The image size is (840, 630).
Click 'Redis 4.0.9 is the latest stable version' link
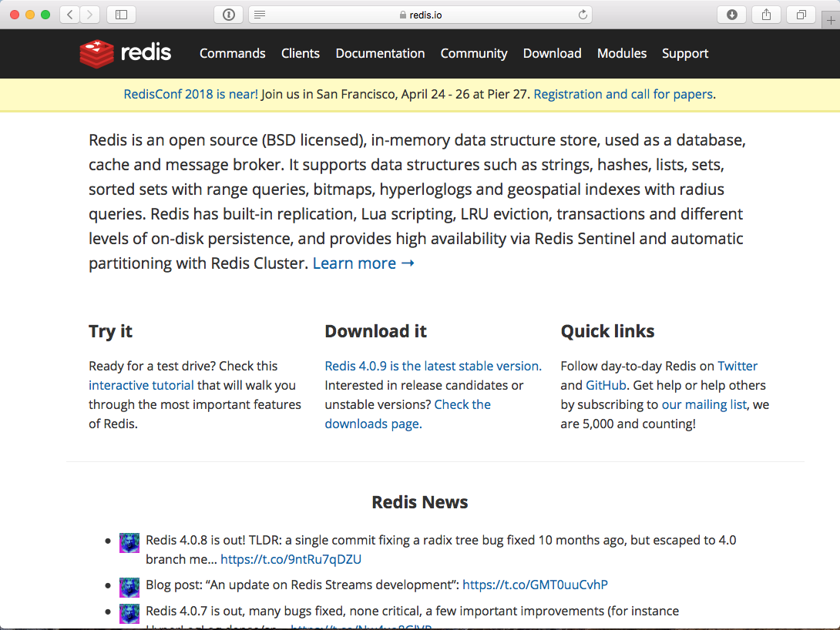432,366
